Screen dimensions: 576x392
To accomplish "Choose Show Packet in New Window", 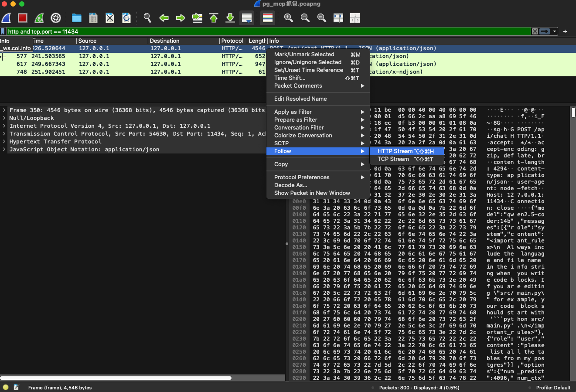I will tap(318, 193).
